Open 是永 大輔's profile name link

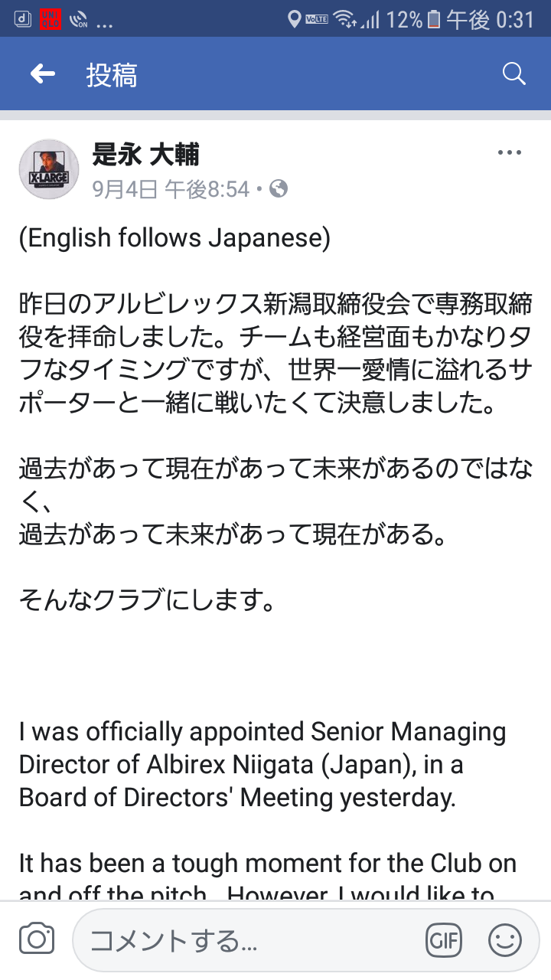(x=146, y=155)
